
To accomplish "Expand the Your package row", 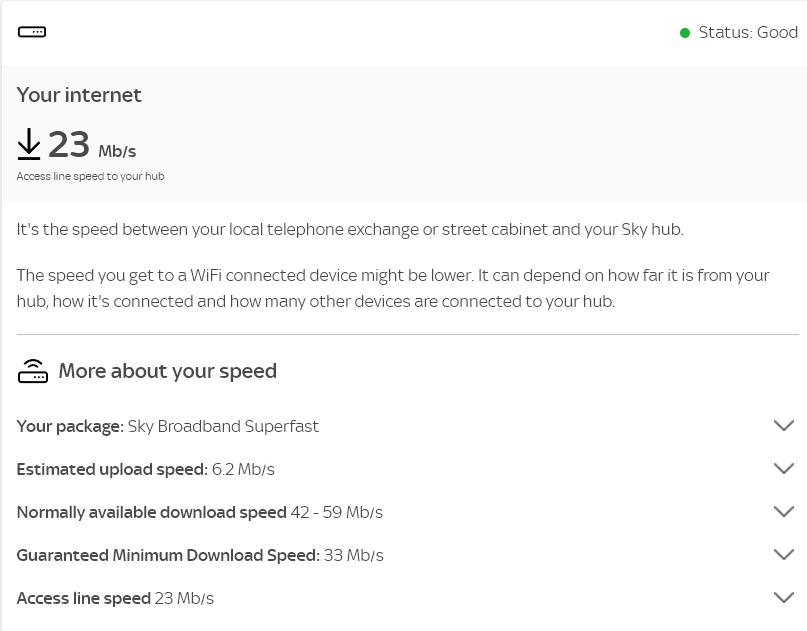I will tap(784, 425).
